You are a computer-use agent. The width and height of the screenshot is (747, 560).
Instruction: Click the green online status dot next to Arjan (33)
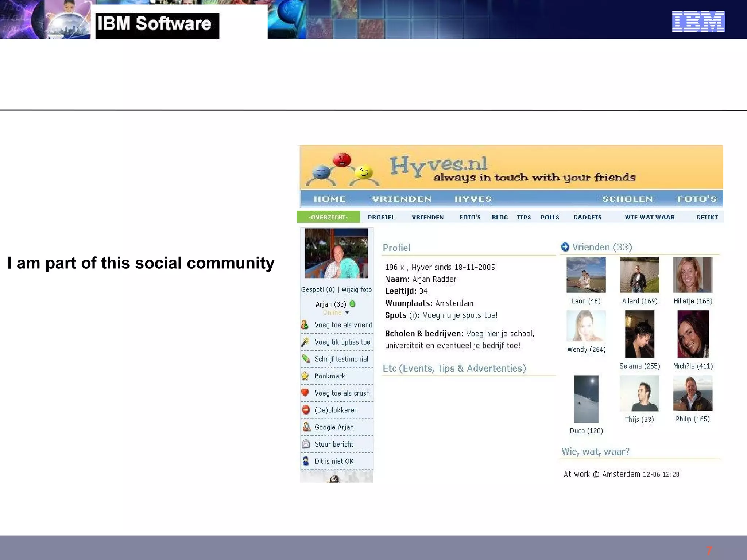pos(352,303)
